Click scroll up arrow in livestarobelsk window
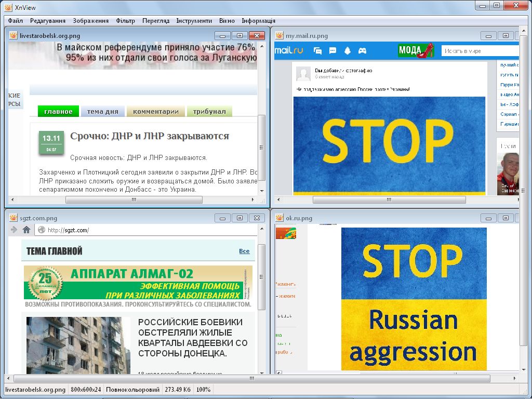 262,46
